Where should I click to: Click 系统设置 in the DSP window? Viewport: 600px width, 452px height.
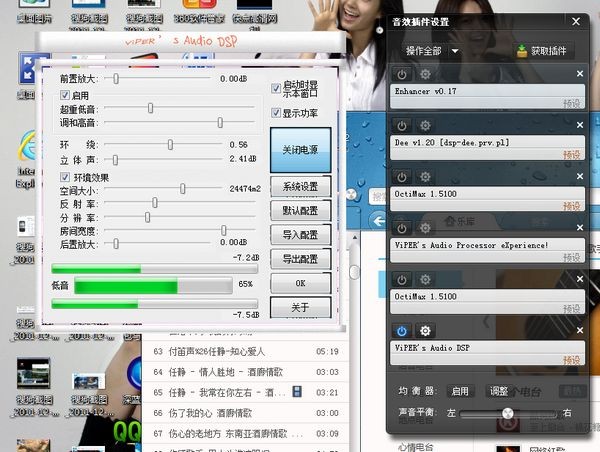click(300, 187)
